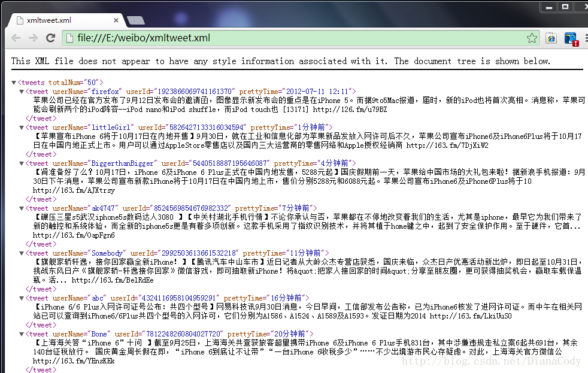Go forward to the next page
The height and width of the screenshot is (373, 588).
33,38
